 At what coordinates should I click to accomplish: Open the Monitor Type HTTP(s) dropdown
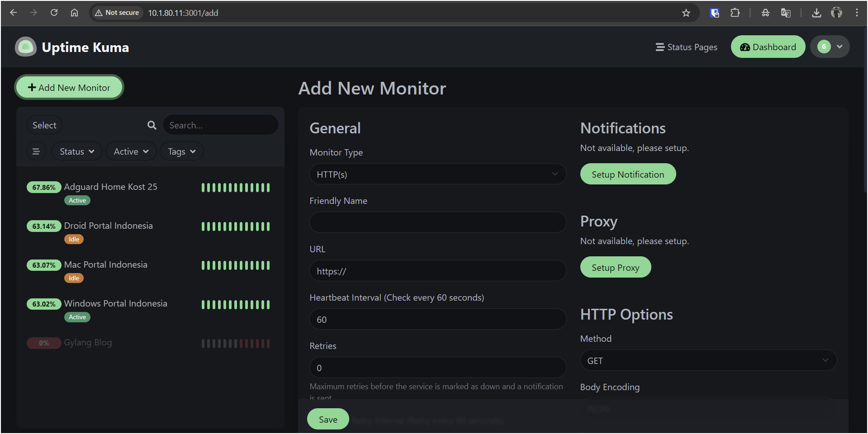point(438,174)
